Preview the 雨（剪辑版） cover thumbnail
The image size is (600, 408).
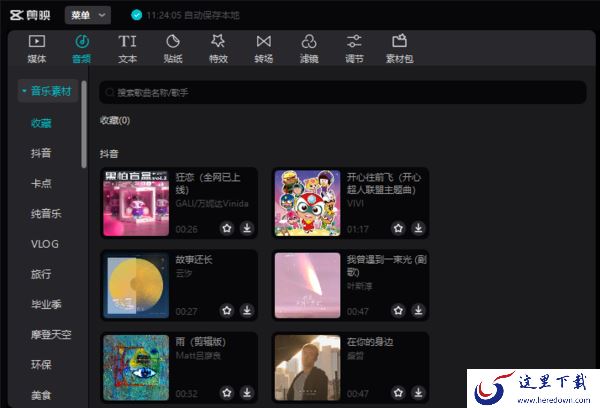click(136, 367)
